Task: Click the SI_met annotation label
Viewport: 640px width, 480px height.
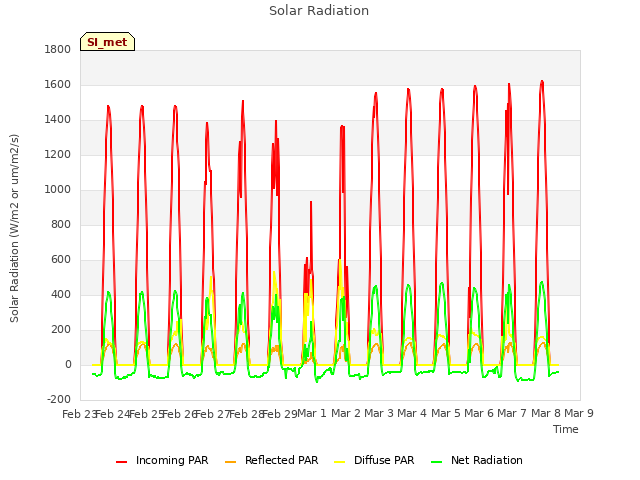Action: coord(107,42)
